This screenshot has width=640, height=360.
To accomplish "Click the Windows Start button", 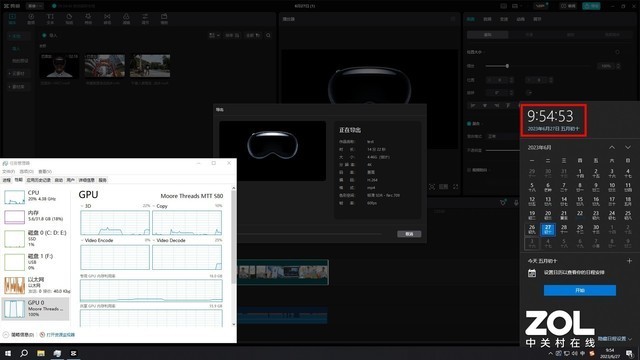I will [x=8, y=353].
